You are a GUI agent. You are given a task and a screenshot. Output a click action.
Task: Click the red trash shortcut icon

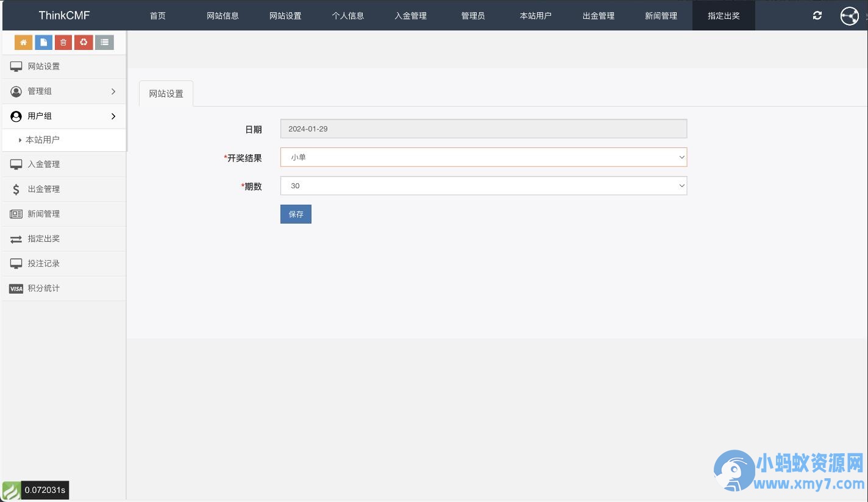point(63,42)
